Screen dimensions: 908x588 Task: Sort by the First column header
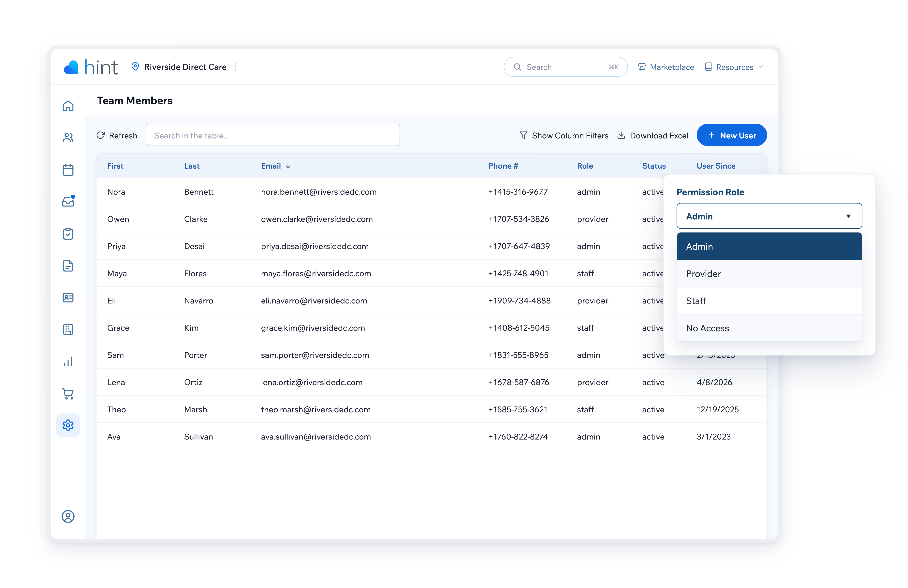(115, 166)
